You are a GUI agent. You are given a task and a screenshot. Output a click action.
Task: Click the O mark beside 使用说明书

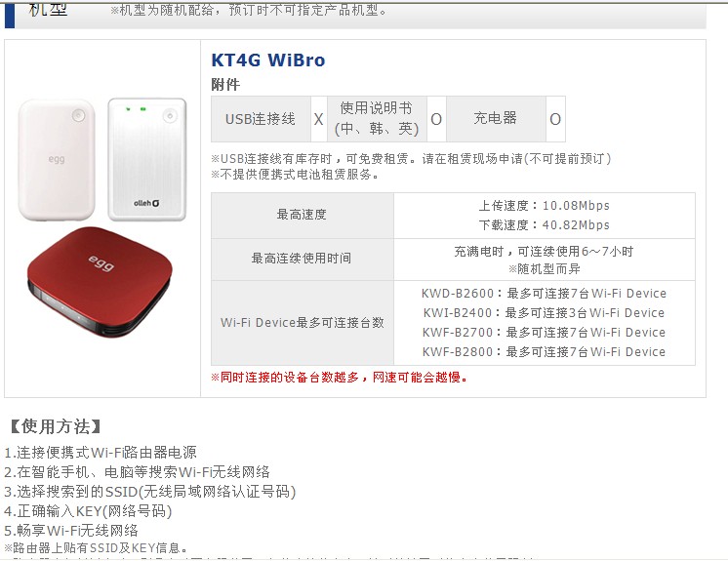pyautogui.click(x=436, y=119)
